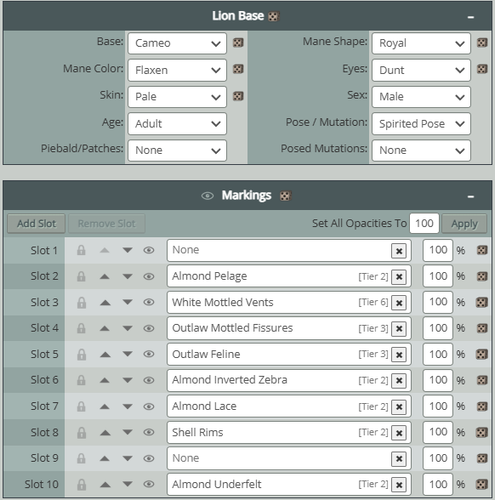This screenshot has height=500, width=495.
Task: Move Slot 4 up with arrow
Action: point(105,328)
